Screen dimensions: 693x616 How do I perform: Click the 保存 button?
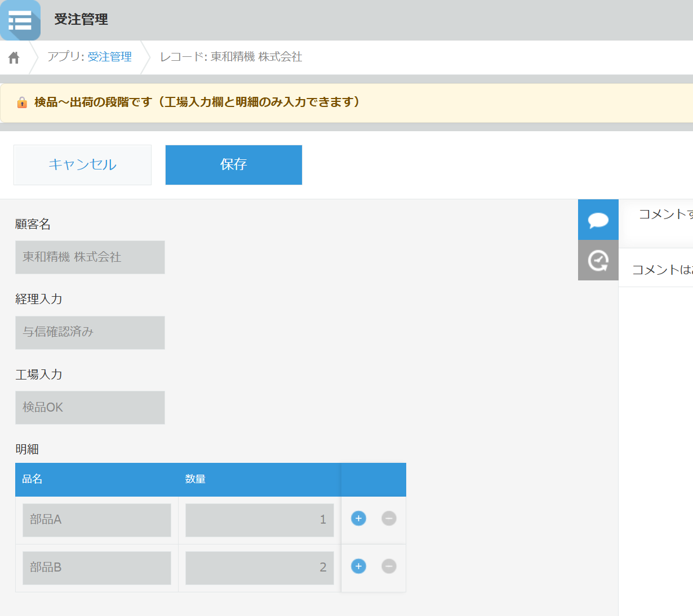[x=234, y=164]
